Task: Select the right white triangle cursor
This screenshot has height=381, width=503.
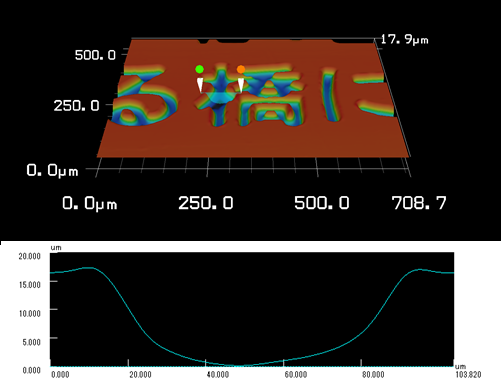Action: click(x=241, y=85)
